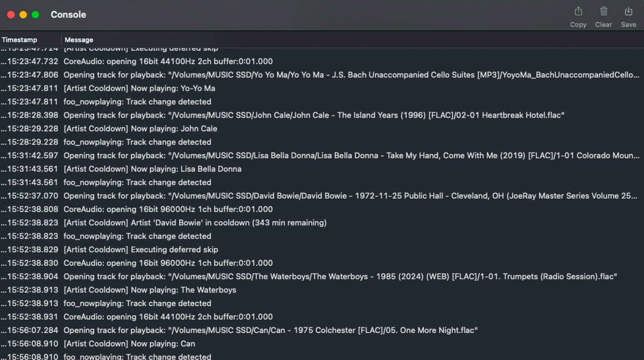Clear the console log with the trash icon
Viewport: 644px width, 360px height.
[x=604, y=12]
